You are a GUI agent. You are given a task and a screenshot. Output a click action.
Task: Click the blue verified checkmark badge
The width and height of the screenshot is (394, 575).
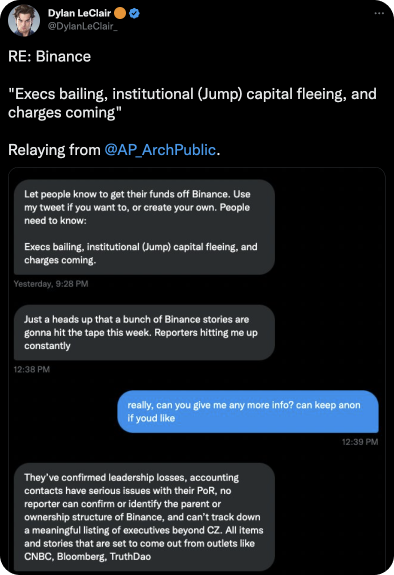pos(135,14)
